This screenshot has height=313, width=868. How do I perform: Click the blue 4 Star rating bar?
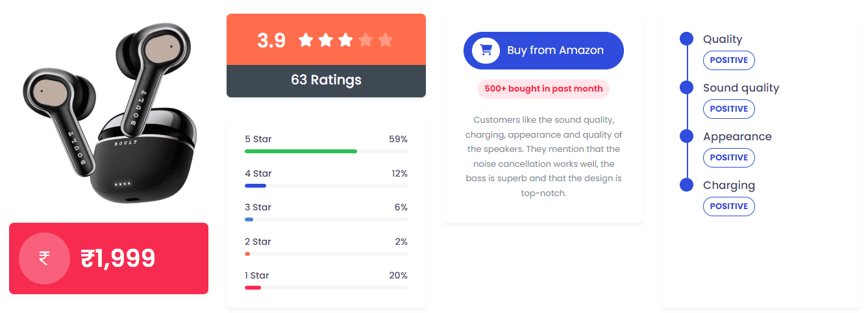click(x=255, y=186)
